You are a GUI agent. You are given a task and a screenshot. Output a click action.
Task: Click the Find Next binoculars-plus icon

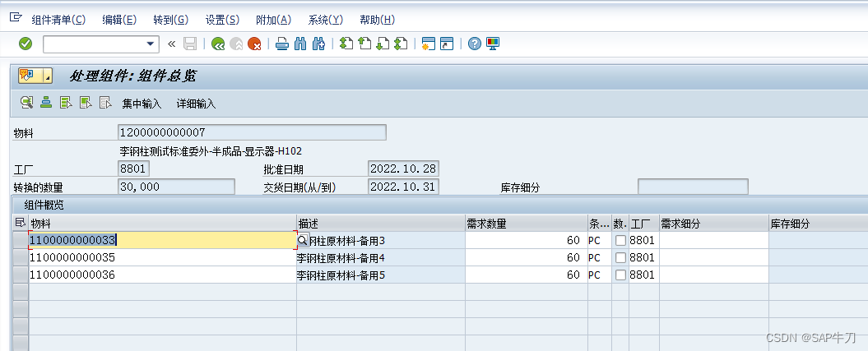(x=318, y=44)
